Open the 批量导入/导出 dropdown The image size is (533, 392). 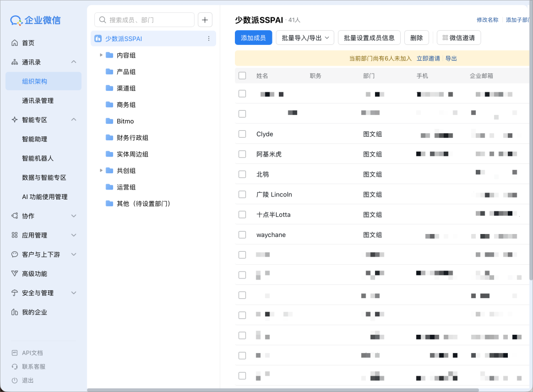tap(305, 38)
